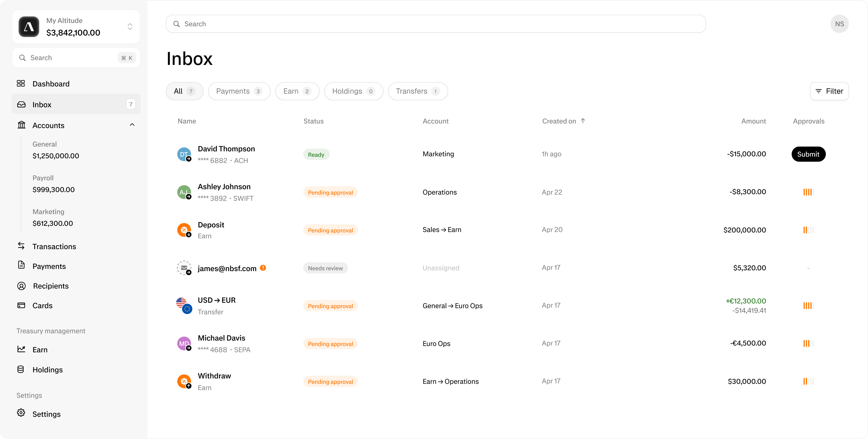
Task: Click the Needs review status badge
Action: [x=325, y=268]
